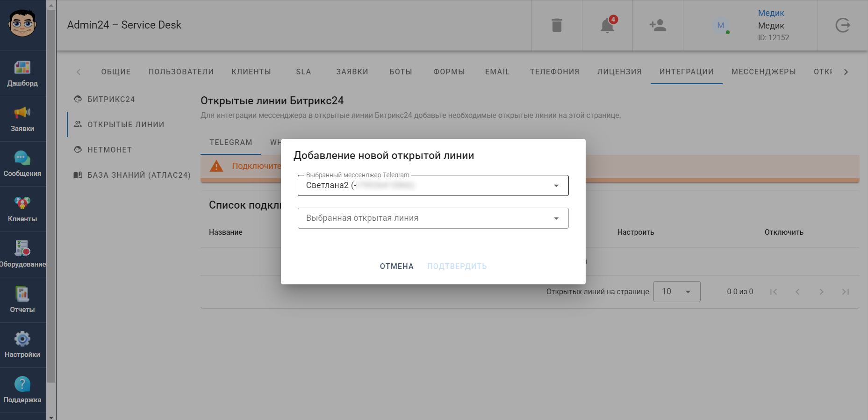Open the Клиенты sidebar section

22,210
